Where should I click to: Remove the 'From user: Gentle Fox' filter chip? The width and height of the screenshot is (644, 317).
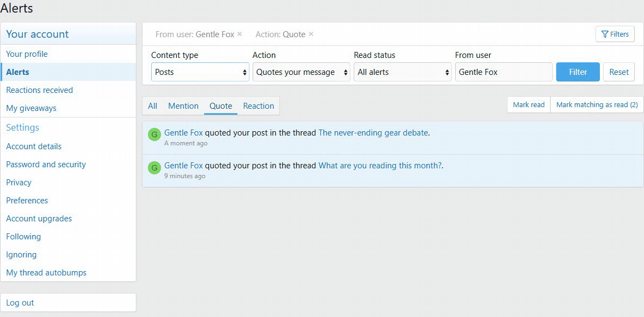click(x=240, y=34)
